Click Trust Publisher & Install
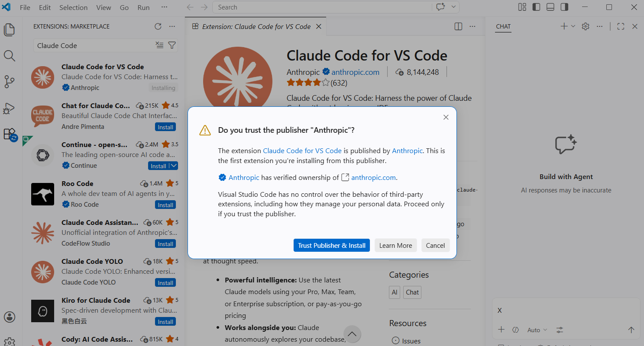This screenshot has height=346, width=644. [x=331, y=245]
